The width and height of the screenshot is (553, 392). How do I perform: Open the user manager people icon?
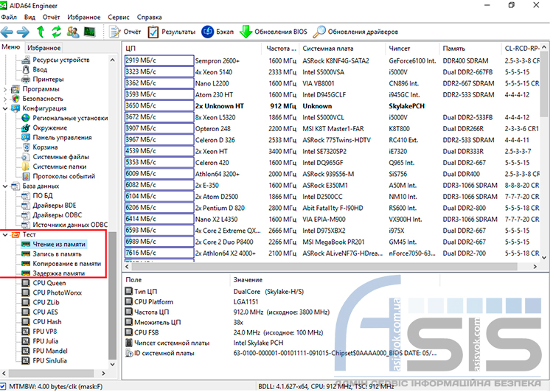[x=73, y=32]
